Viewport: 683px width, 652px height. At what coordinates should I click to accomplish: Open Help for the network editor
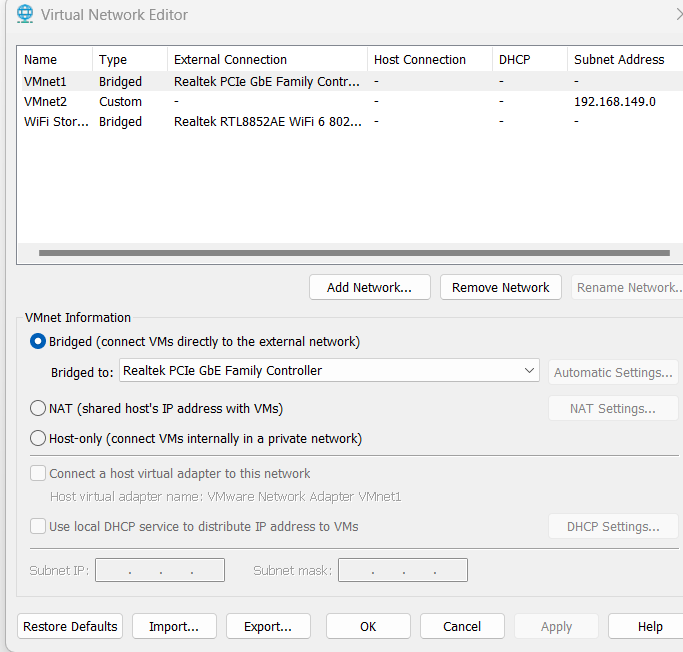tap(650, 626)
